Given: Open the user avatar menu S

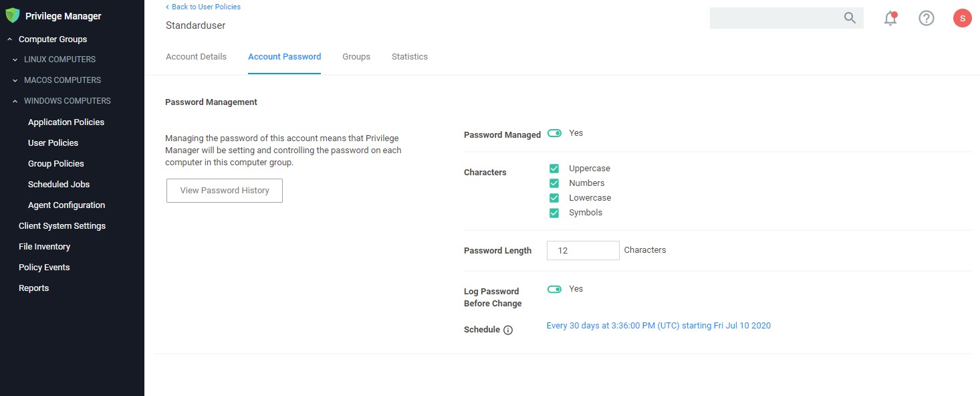Looking at the screenshot, I should click(962, 18).
